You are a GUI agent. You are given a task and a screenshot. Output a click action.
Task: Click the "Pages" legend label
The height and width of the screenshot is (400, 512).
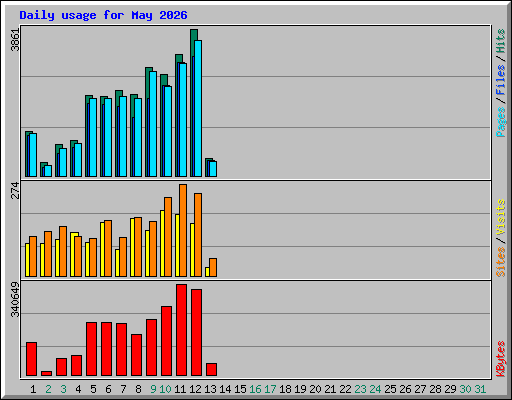[x=500, y=122]
